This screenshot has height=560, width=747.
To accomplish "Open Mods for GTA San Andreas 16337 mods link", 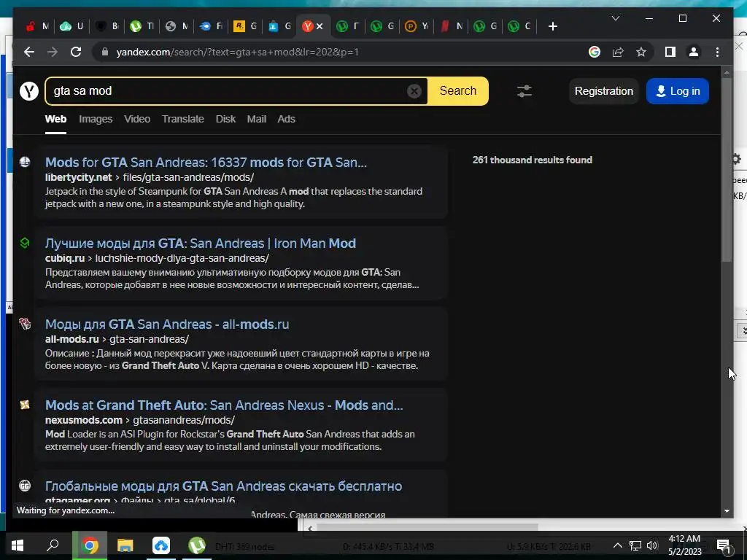I will point(206,163).
